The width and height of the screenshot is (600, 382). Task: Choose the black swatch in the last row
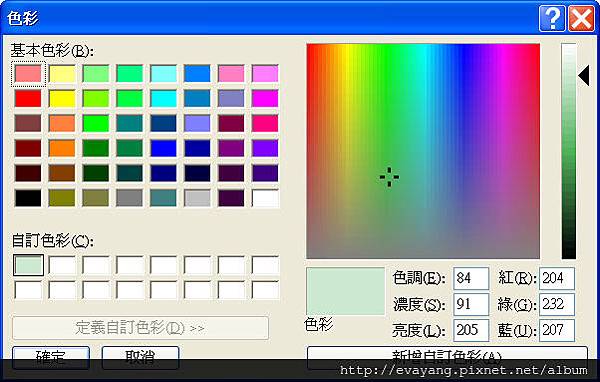28,198
